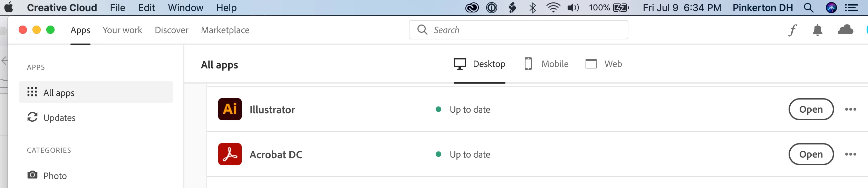Select the Photo category

55,176
